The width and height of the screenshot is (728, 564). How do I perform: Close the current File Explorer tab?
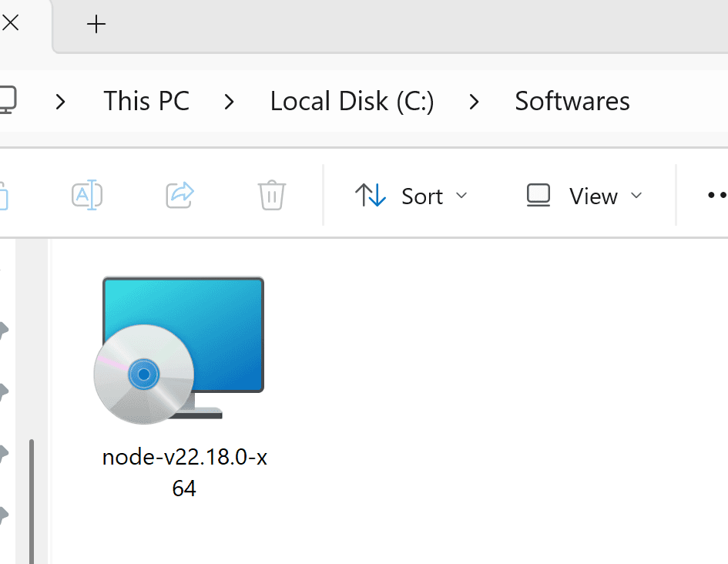pos(10,22)
